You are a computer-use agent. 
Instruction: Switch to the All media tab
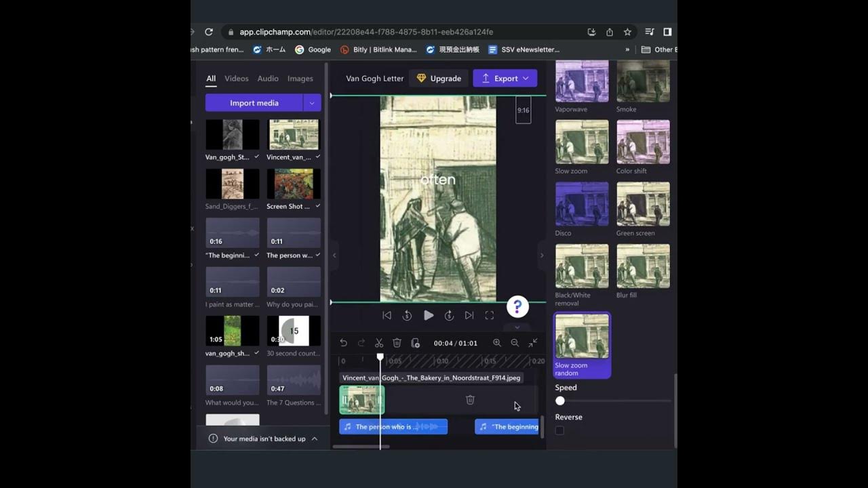coord(211,79)
